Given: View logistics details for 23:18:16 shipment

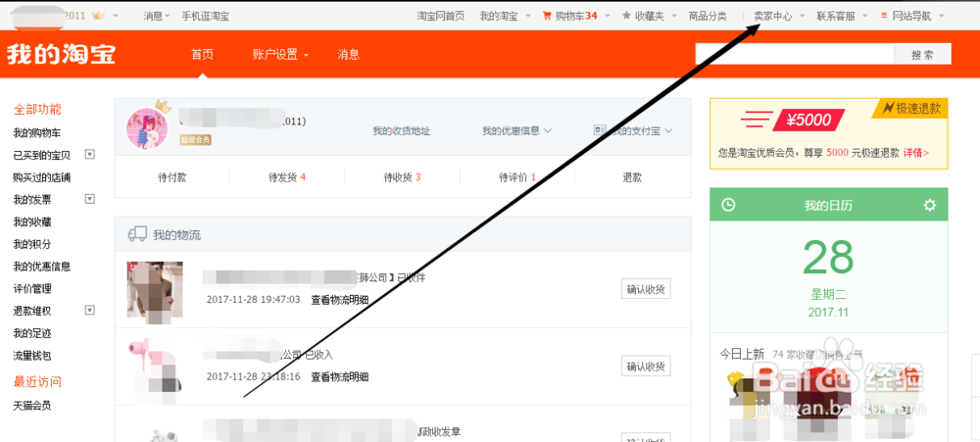Looking at the screenshot, I should click(339, 377).
